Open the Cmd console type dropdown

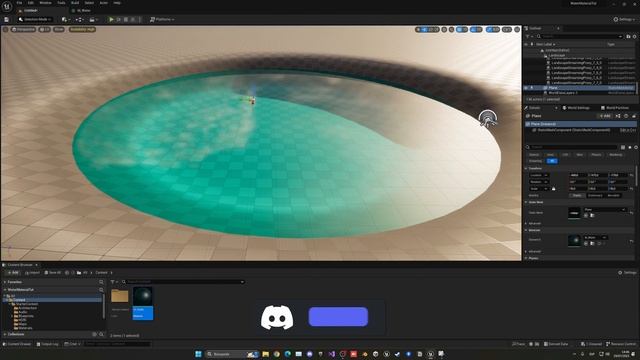coord(73,344)
